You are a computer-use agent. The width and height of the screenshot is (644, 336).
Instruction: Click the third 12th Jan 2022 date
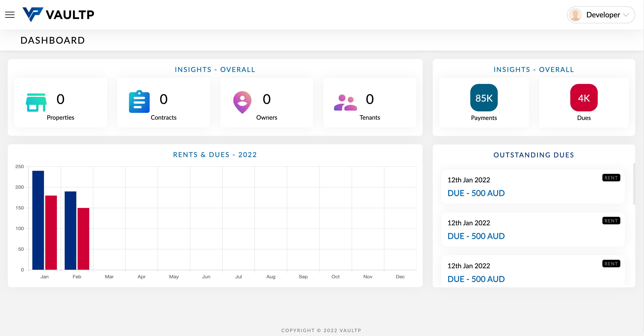click(468, 266)
